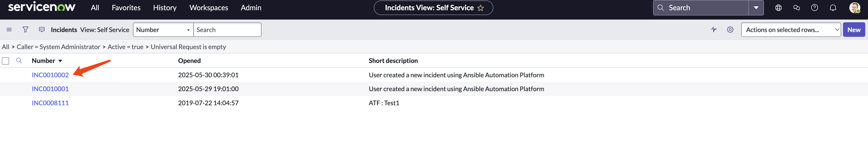Image resolution: width=868 pixels, height=155 pixels.
Task: Expand the global search options arrow
Action: click(x=756, y=8)
